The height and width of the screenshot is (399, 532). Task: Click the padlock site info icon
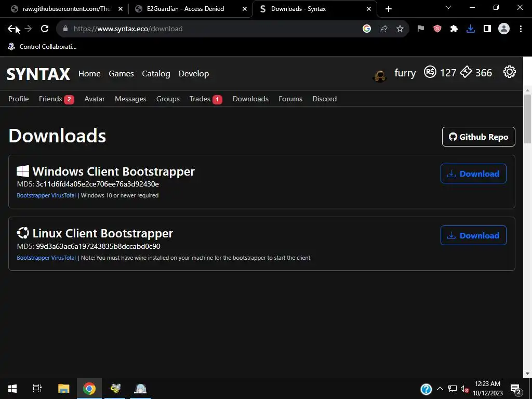[x=65, y=29]
